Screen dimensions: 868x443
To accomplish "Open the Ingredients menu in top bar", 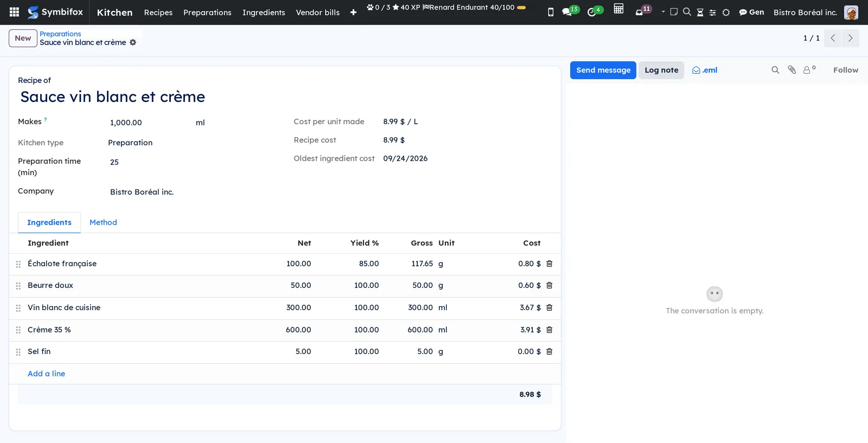I will [264, 12].
